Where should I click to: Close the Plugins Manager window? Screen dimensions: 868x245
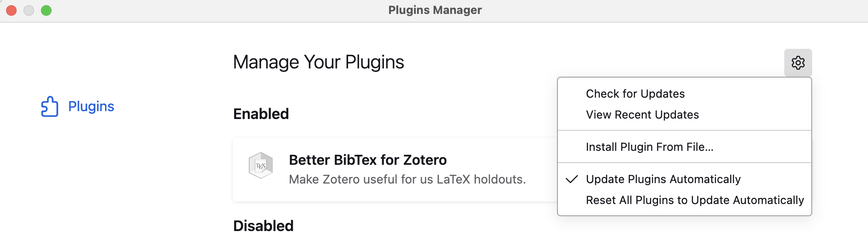pyautogui.click(x=11, y=10)
